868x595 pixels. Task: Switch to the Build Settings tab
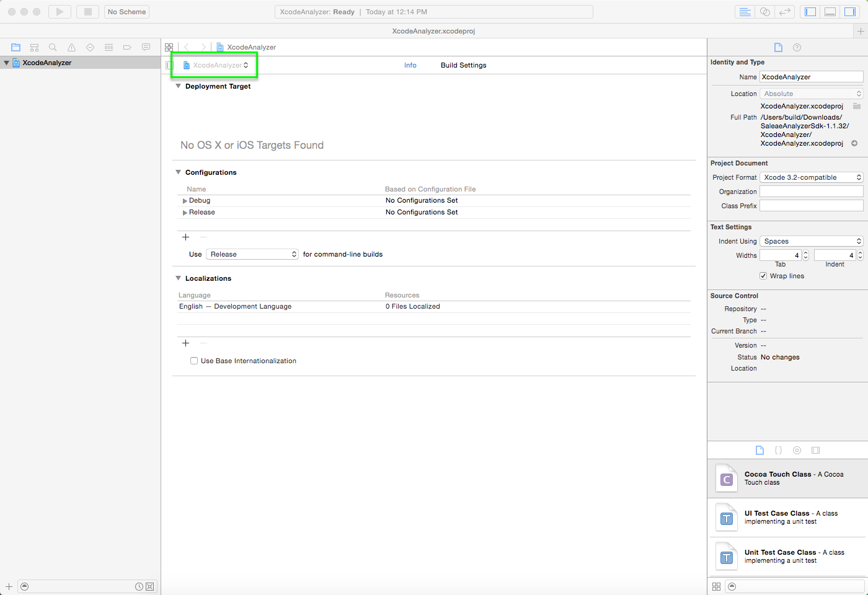click(463, 65)
